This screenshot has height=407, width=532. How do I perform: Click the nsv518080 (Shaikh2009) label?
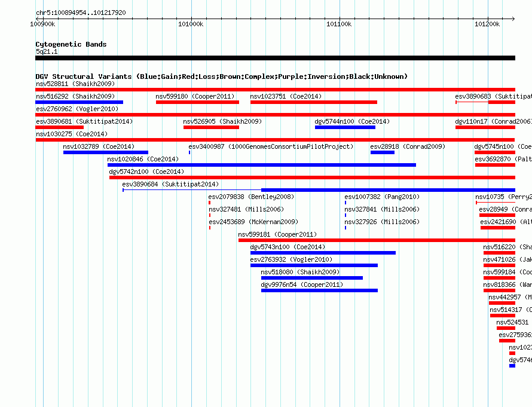[x=300, y=272]
